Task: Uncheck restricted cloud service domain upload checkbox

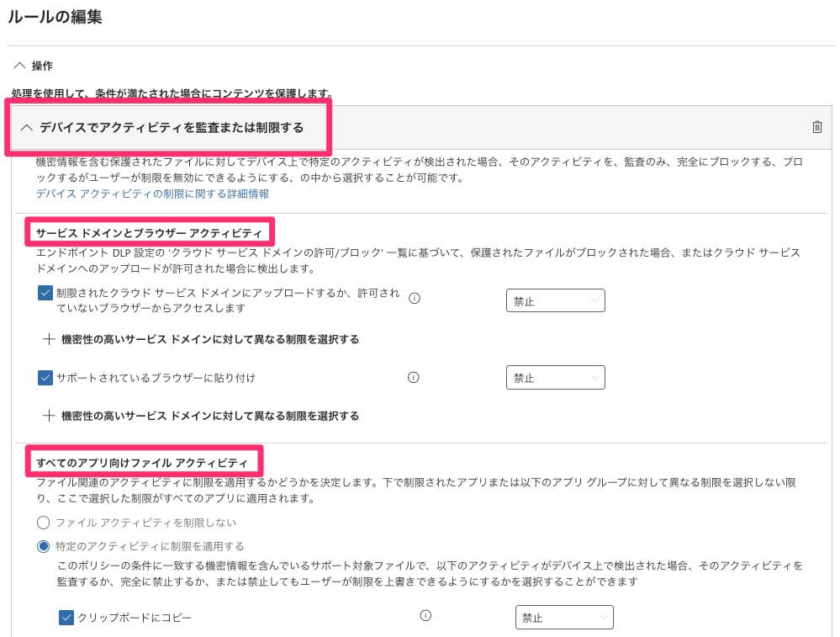Action: tap(45, 293)
